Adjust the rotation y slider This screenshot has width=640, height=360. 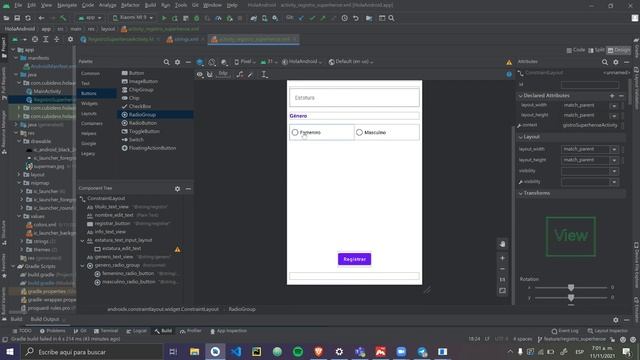pos(571,298)
